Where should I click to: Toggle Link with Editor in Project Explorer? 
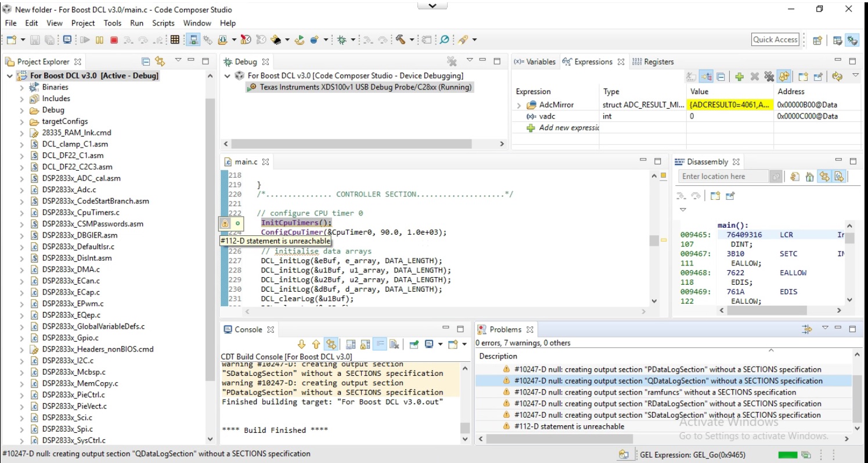160,61
